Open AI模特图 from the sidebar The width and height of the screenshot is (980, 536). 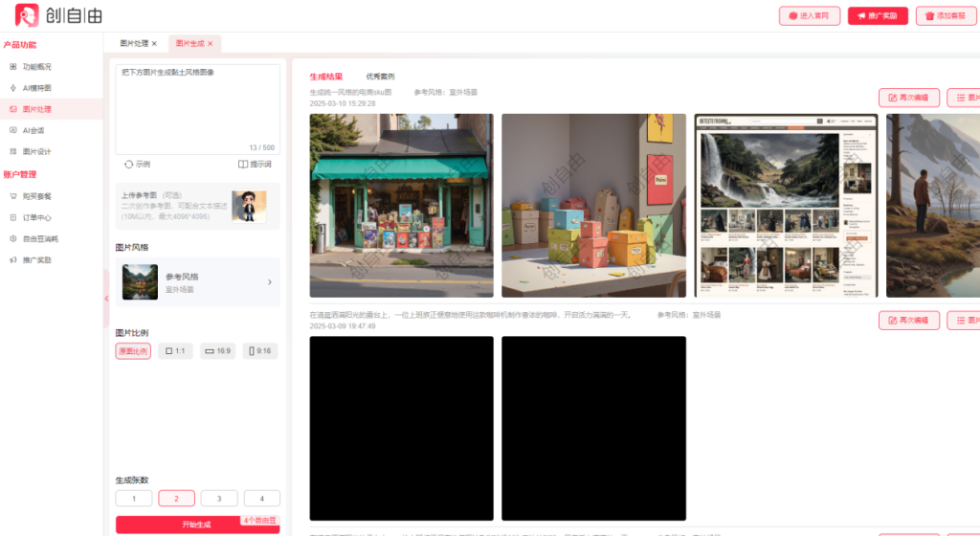tap(36, 88)
